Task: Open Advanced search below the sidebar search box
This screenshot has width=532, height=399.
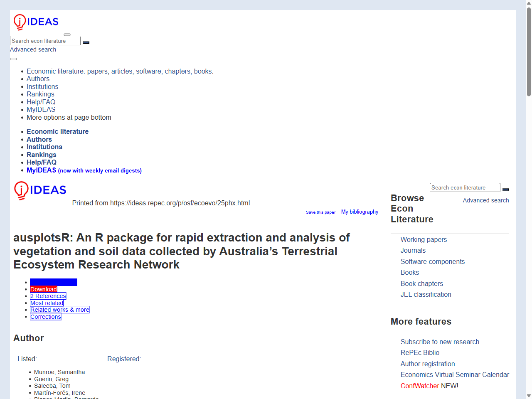Action: pyautogui.click(x=485, y=200)
